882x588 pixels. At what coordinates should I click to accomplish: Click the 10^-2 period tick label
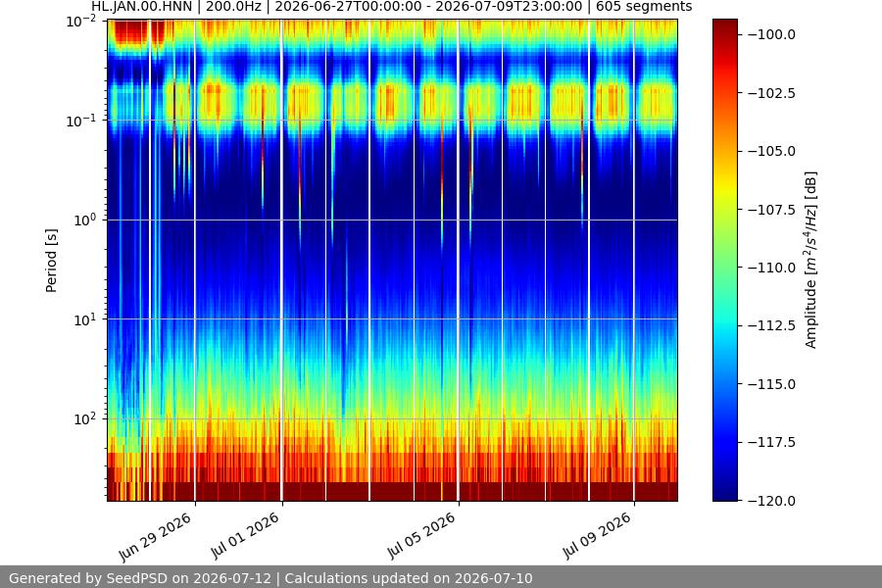[x=81, y=22]
